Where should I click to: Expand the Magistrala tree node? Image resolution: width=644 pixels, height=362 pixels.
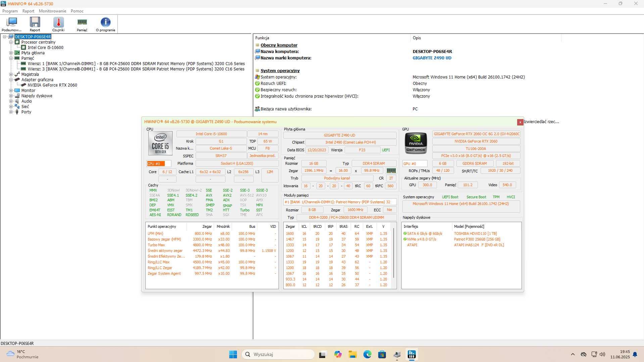click(11, 74)
